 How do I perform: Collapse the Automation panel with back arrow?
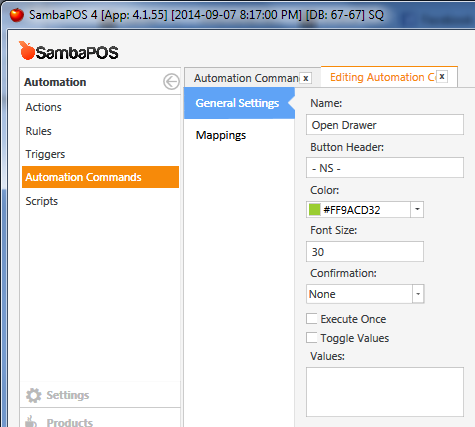(x=171, y=82)
